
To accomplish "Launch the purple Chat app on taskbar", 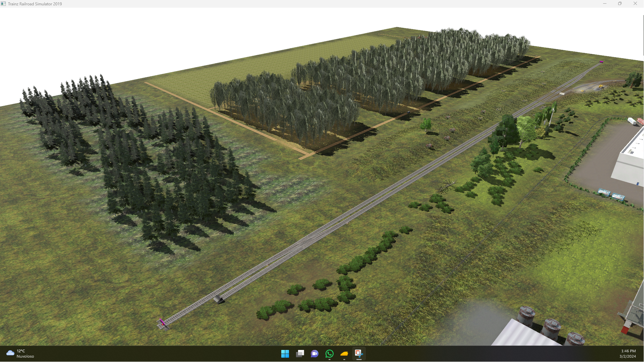I will (x=314, y=354).
